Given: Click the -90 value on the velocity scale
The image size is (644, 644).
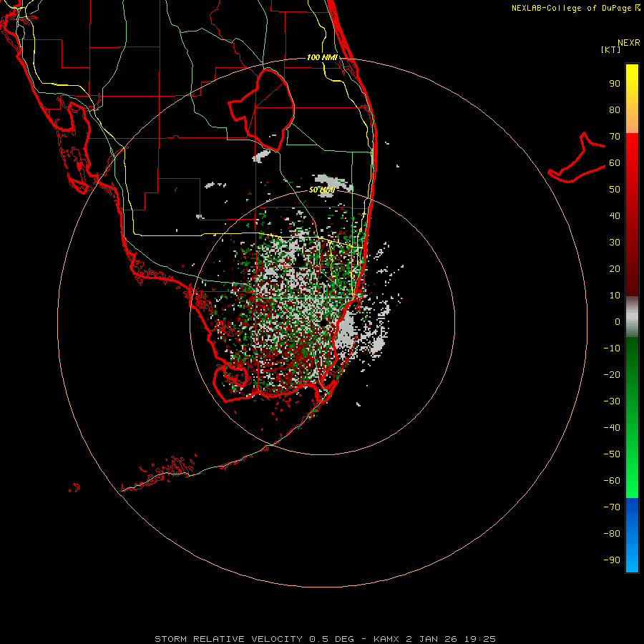Looking at the screenshot, I should [x=612, y=560].
